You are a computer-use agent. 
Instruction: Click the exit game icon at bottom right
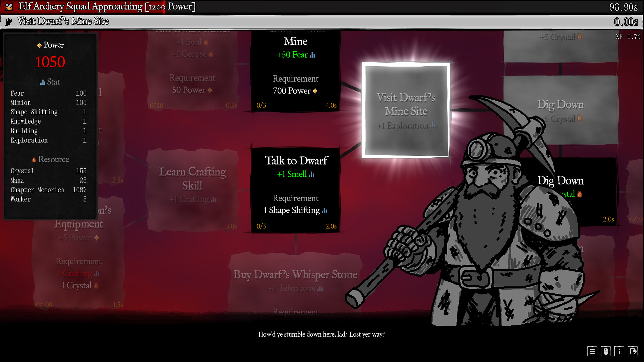tap(633, 352)
